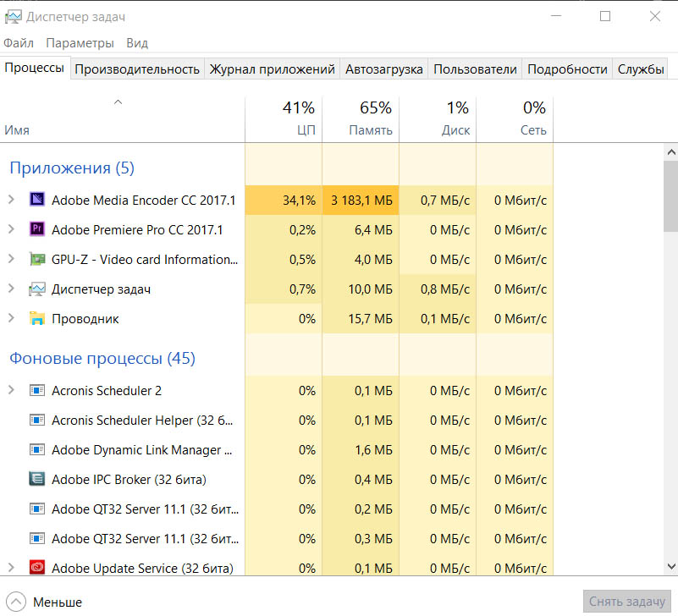Click the 0,8 МБ/с disk cell
Viewport: 678px width, 616px height.
[438, 289]
